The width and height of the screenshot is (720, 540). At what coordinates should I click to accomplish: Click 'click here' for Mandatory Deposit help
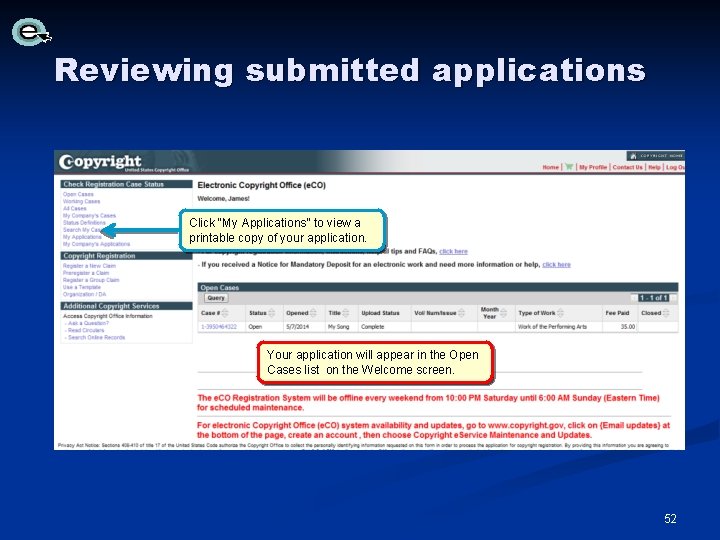click(x=557, y=264)
